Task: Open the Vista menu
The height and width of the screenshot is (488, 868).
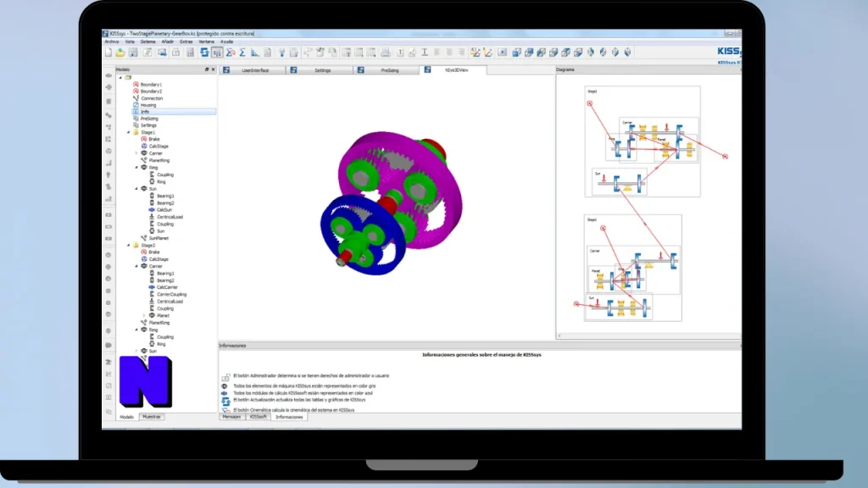Action: [130, 42]
